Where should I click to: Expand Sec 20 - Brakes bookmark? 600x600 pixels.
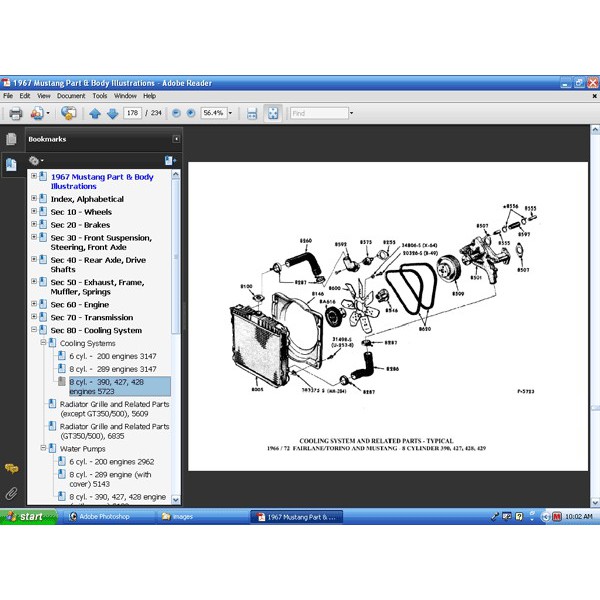34,224
